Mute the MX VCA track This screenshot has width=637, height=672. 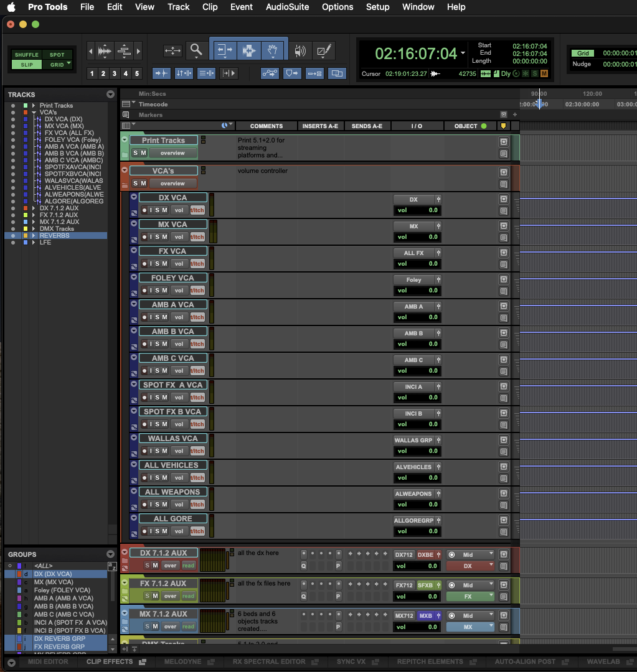164,237
